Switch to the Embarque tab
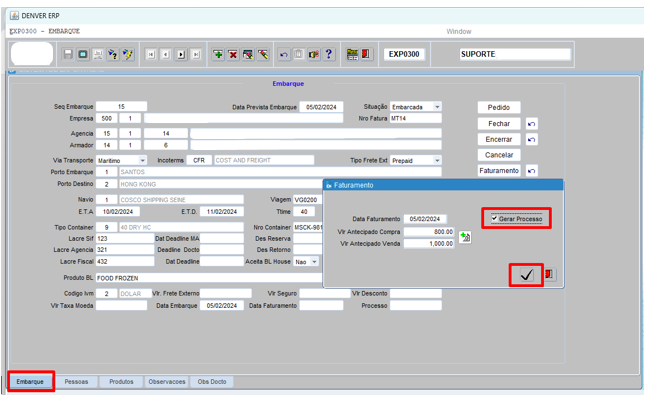This screenshot has width=648, height=398. [30, 381]
